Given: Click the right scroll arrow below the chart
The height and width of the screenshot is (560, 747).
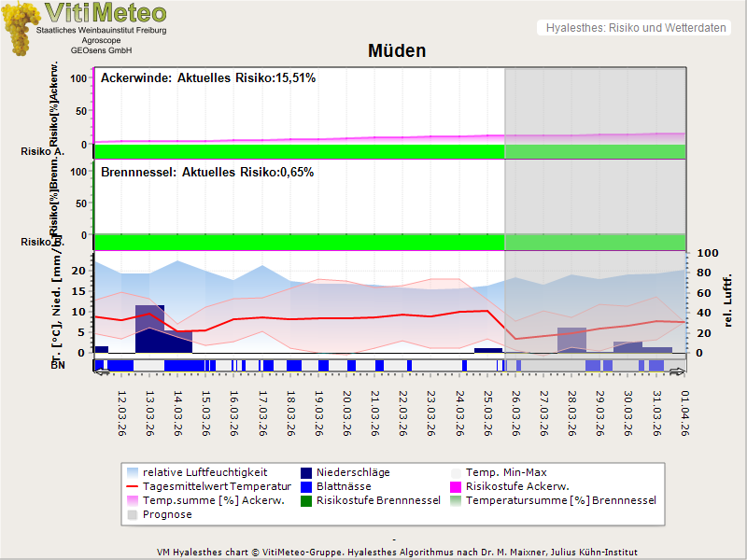Looking at the screenshot, I should [679, 373].
